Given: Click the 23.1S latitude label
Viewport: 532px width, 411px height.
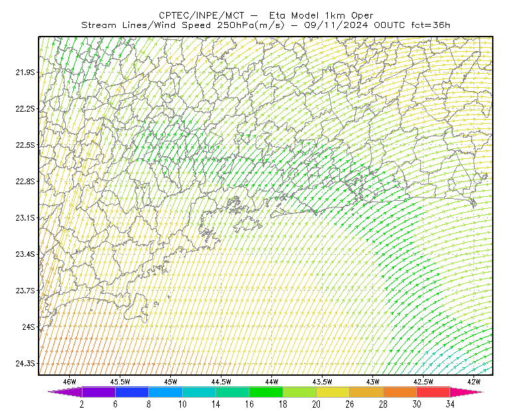Looking at the screenshot, I should tap(25, 218).
